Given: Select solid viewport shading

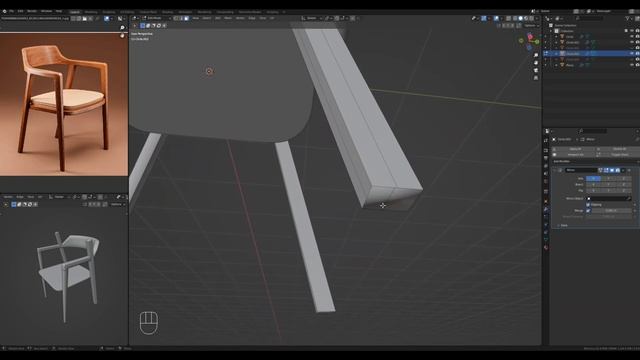Looking at the screenshot, I should [x=520, y=18].
